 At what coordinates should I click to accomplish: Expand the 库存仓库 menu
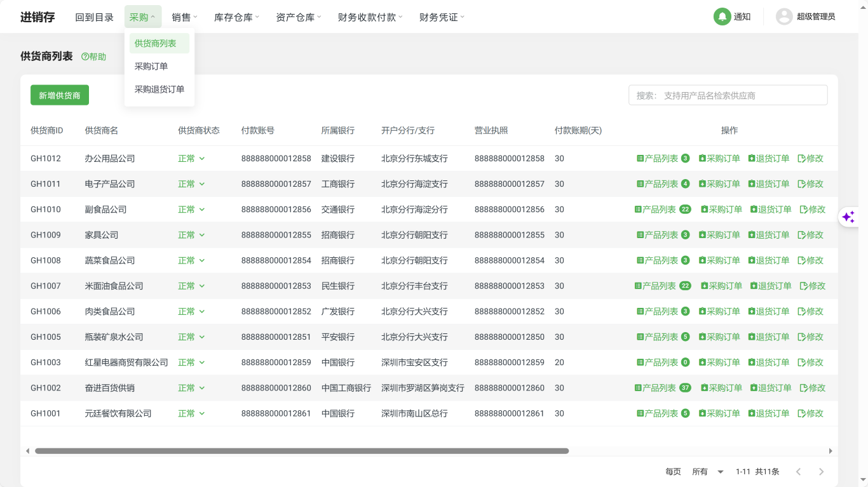click(x=236, y=17)
